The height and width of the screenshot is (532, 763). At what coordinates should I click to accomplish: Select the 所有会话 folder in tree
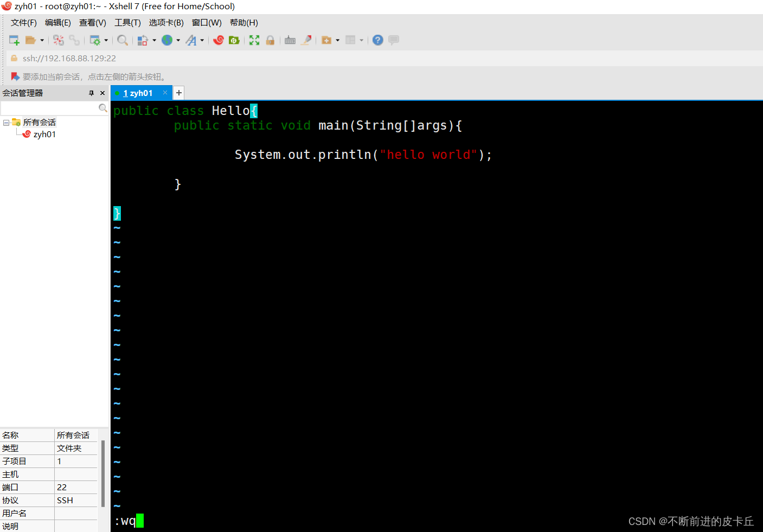click(39, 123)
